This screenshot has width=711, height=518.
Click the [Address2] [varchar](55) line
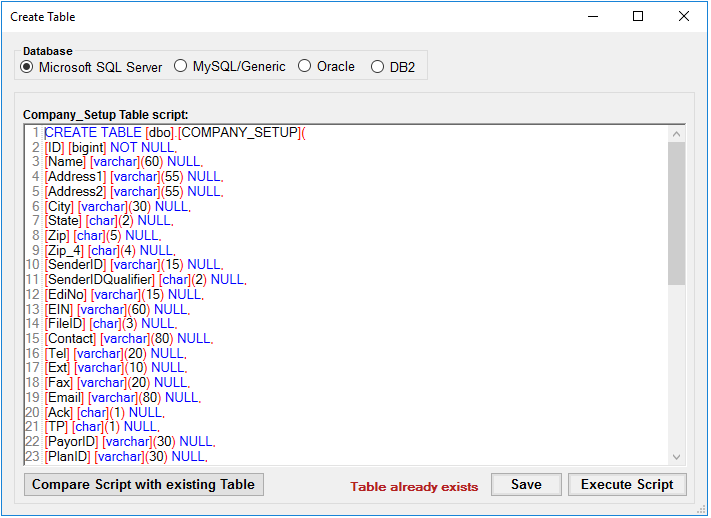click(x=134, y=192)
